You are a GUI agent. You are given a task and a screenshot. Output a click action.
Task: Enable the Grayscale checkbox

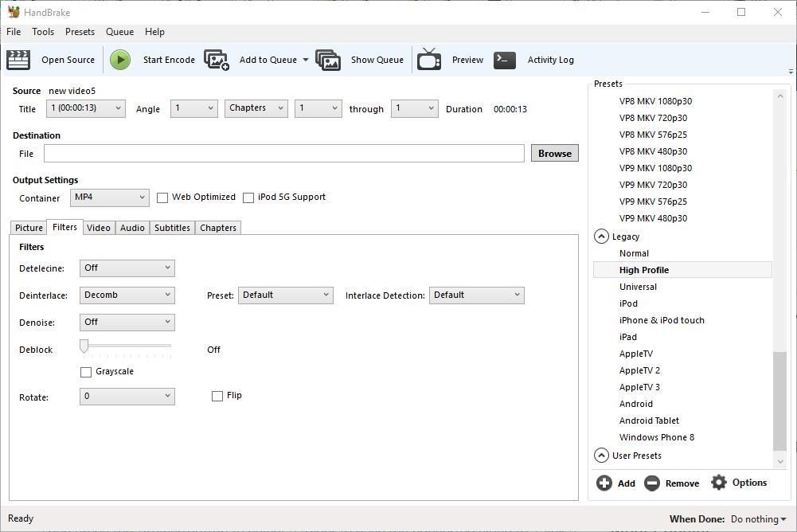[86, 372]
